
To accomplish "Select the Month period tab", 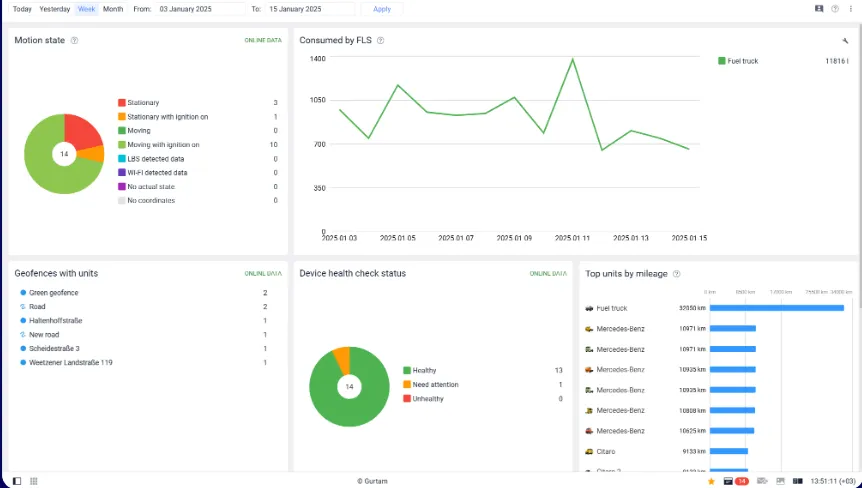I will pos(113,9).
